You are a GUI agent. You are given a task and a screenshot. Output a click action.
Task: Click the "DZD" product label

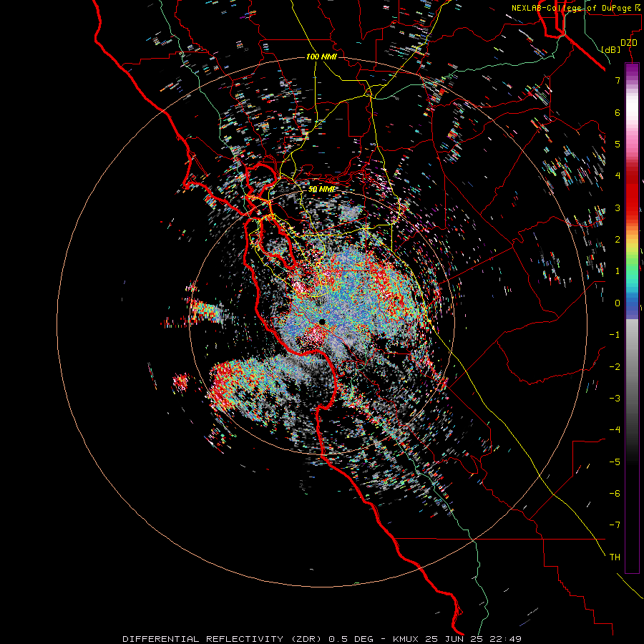pos(629,43)
